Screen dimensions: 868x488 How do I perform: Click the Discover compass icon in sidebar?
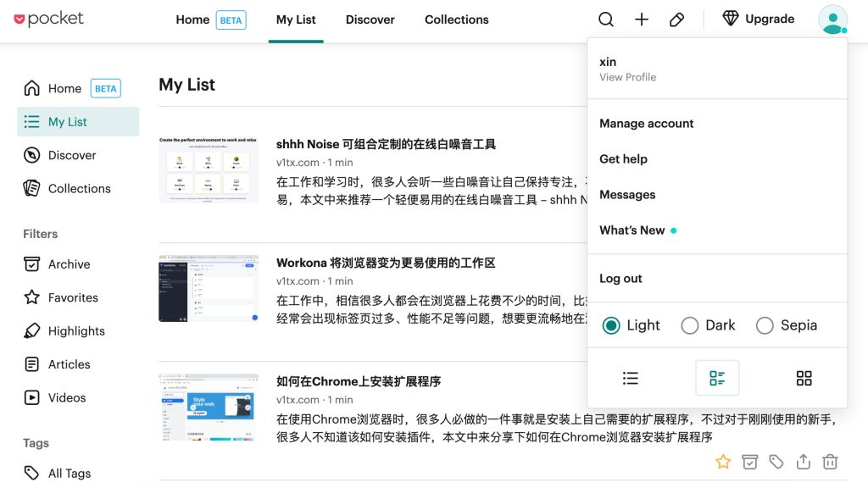(31, 155)
